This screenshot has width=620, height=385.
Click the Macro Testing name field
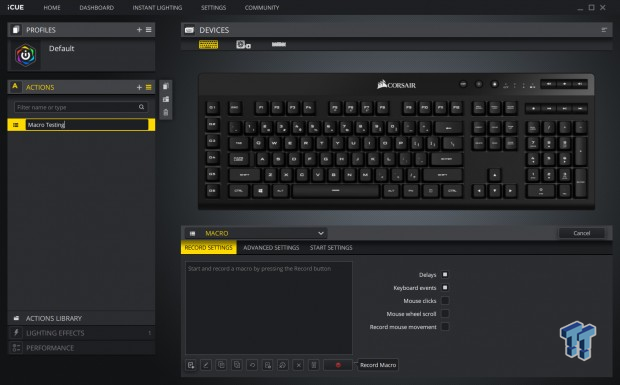87,125
